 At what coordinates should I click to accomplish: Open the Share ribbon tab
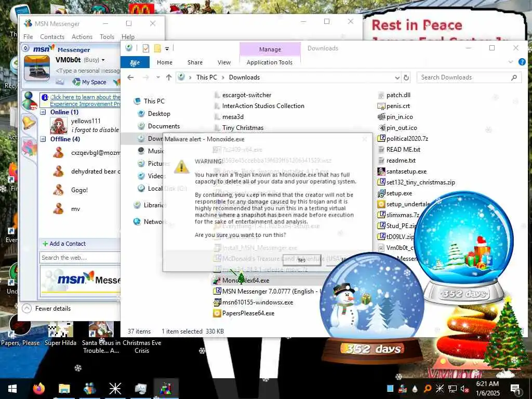tap(195, 62)
